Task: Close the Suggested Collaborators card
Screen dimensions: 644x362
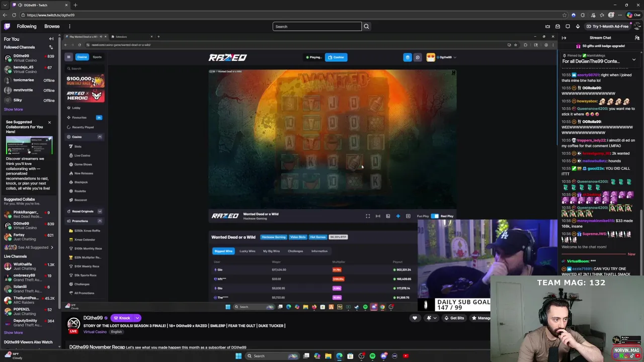Action: point(49,123)
